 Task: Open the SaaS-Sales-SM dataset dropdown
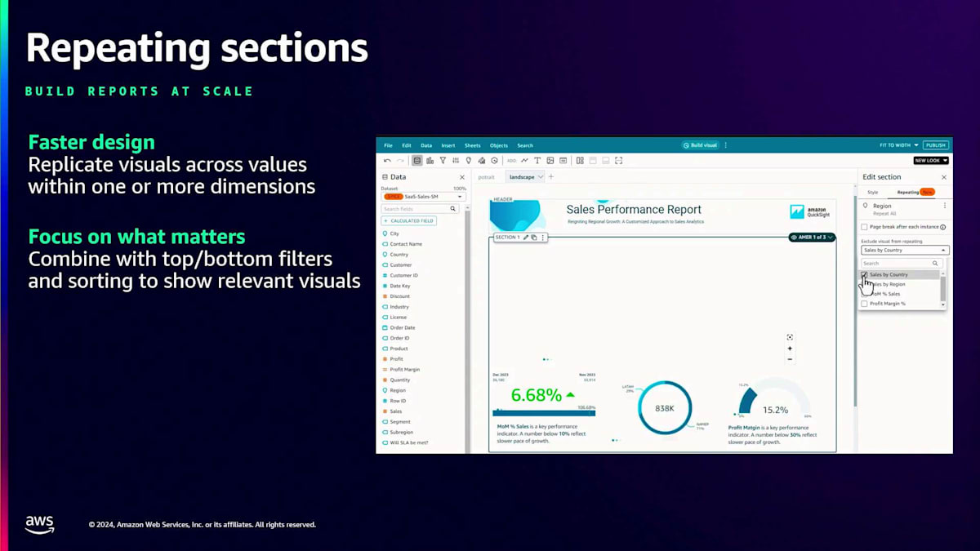423,197
